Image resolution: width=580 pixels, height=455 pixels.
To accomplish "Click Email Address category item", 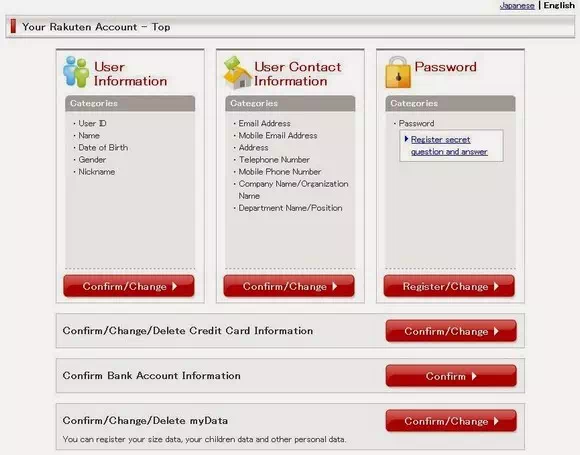I will (x=264, y=124).
